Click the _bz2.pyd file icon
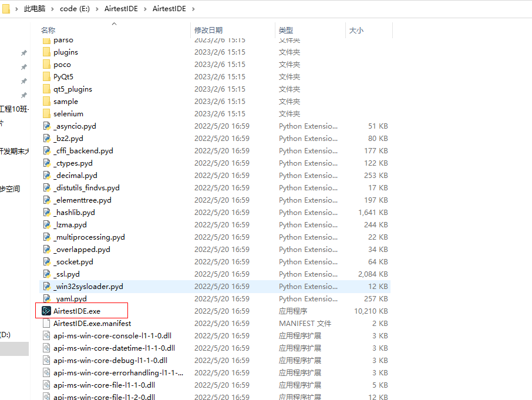The image size is (532, 400). [x=46, y=138]
